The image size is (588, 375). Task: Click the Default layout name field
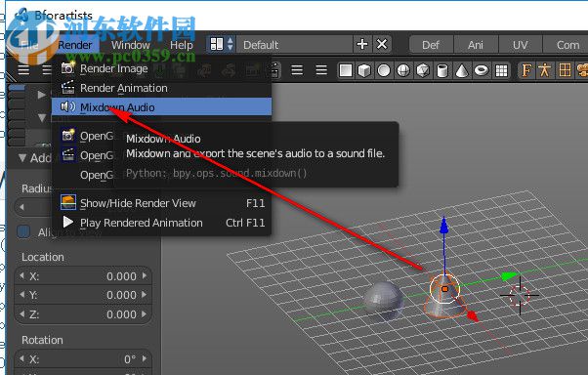coord(294,45)
